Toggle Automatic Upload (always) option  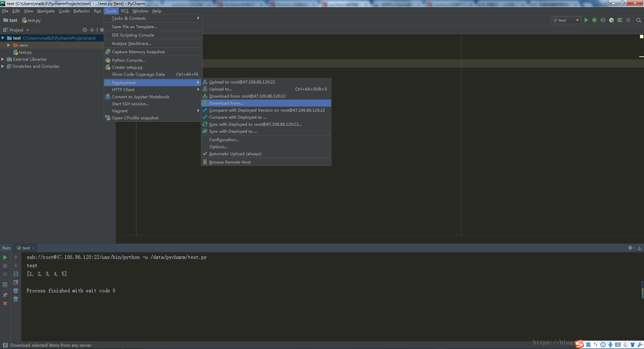click(x=235, y=154)
